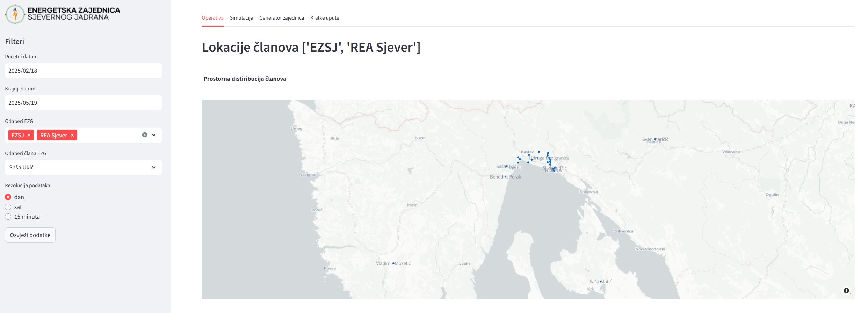Clear all selected EZG values
The image size is (868, 313).
coord(145,135)
